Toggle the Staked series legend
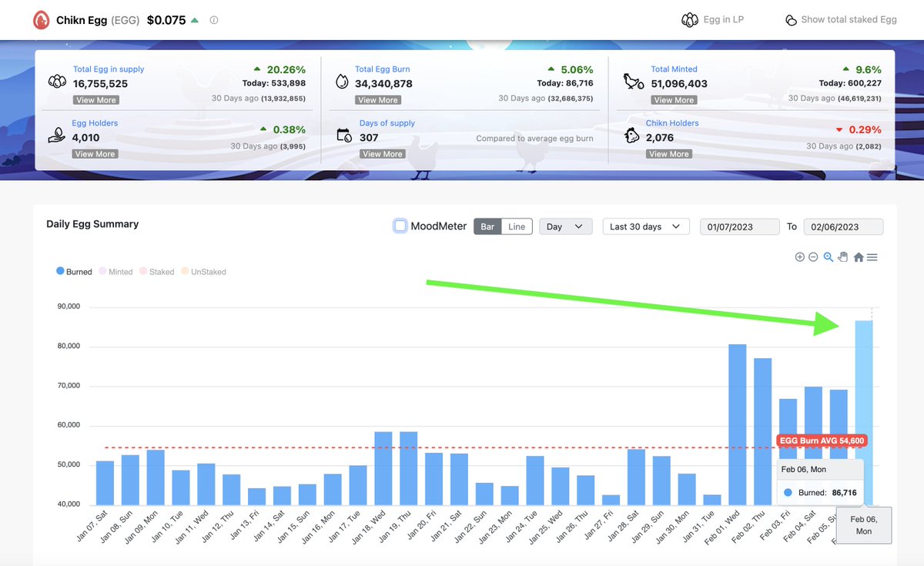 coord(156,272)
